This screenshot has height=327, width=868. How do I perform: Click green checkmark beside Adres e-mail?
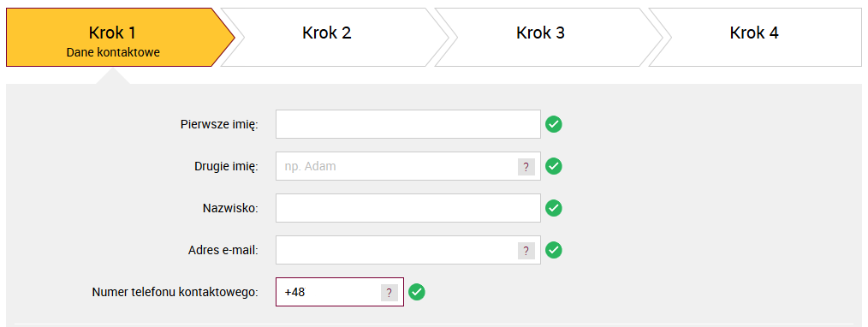point(554,250)
